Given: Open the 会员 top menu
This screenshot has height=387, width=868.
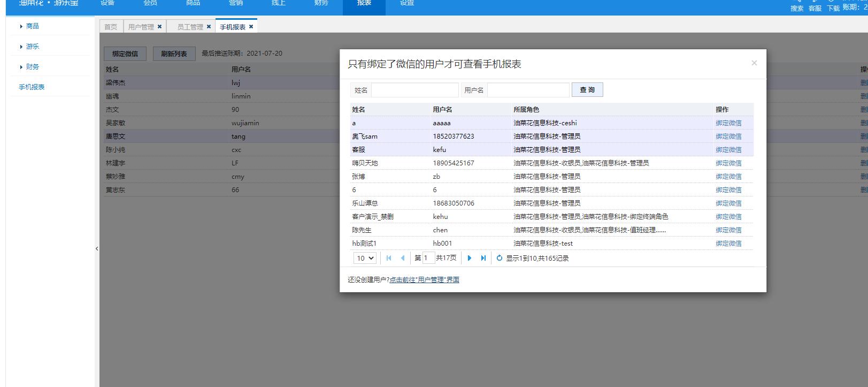Looking at the screenshot, I should pos(150,4).
